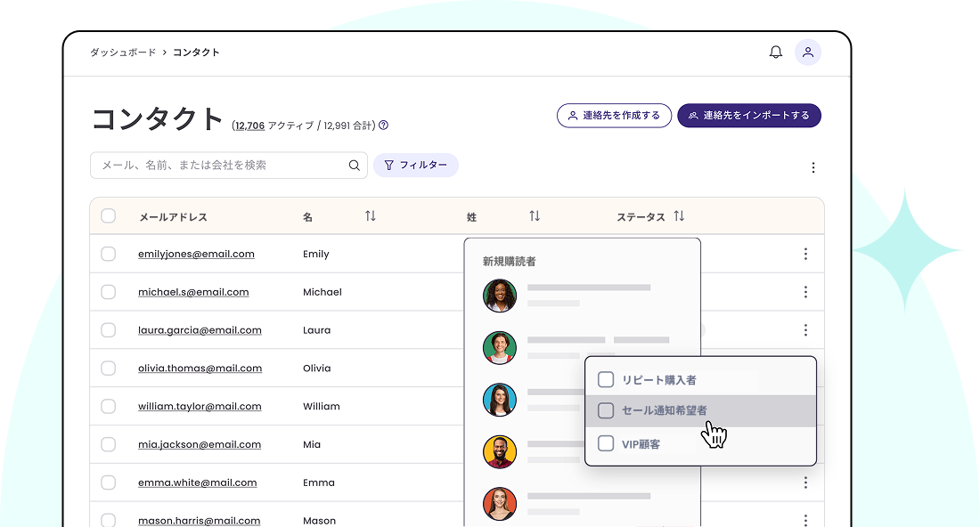Click 連絡先を作成する button
The width and height of the screenshot is (980, 527).
(x=614, y=116)
